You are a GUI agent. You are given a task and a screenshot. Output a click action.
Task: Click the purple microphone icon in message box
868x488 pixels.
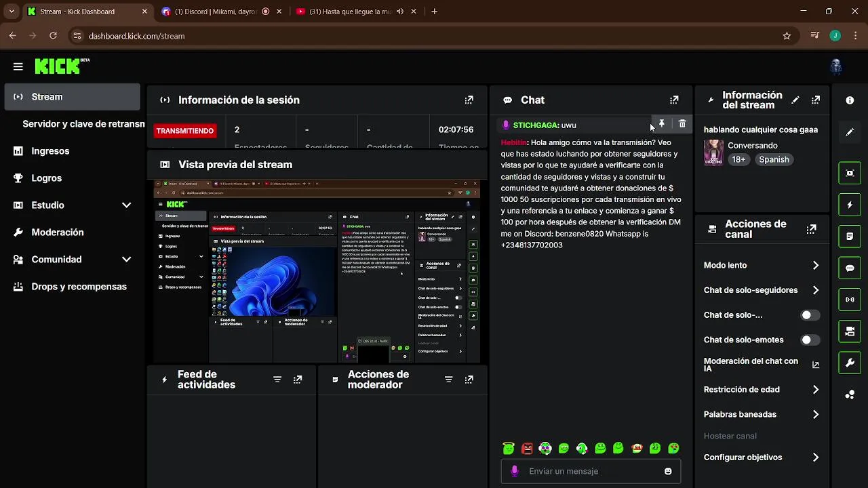[x=515, y=471]
